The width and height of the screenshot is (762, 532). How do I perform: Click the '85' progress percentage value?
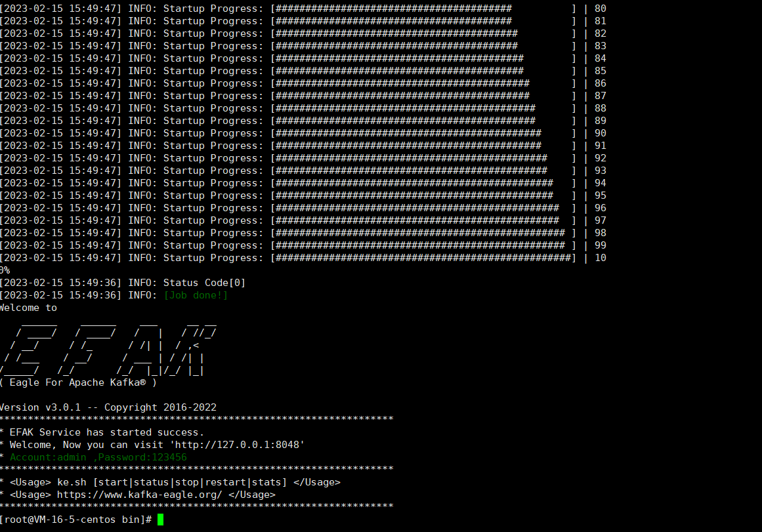pyautogui.click(x=600, y=71)
